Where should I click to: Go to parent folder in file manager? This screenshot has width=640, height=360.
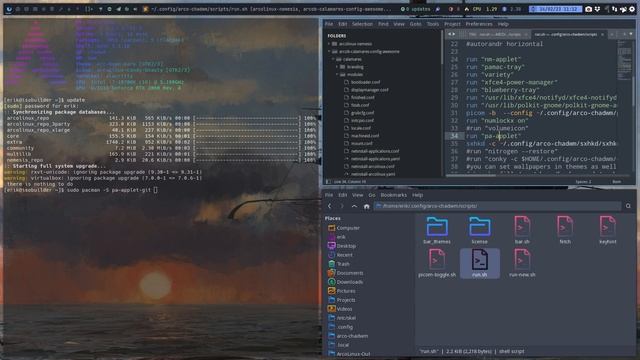(x=354, y=206)
